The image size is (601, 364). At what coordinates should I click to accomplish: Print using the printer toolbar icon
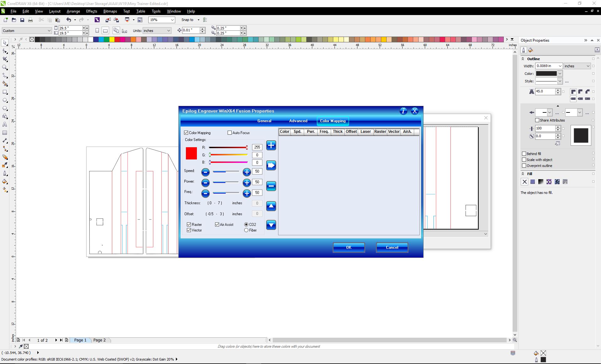click(x=30, y=20)
